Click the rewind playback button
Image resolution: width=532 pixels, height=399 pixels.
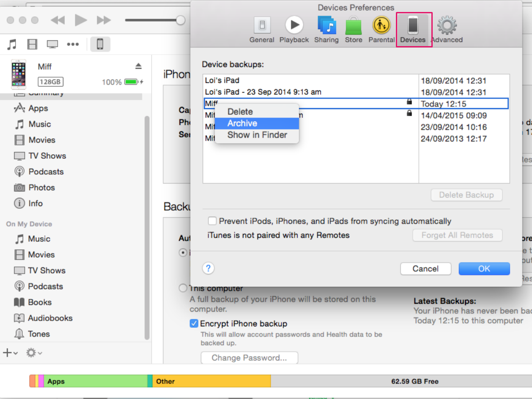click(x=58, y=20)
